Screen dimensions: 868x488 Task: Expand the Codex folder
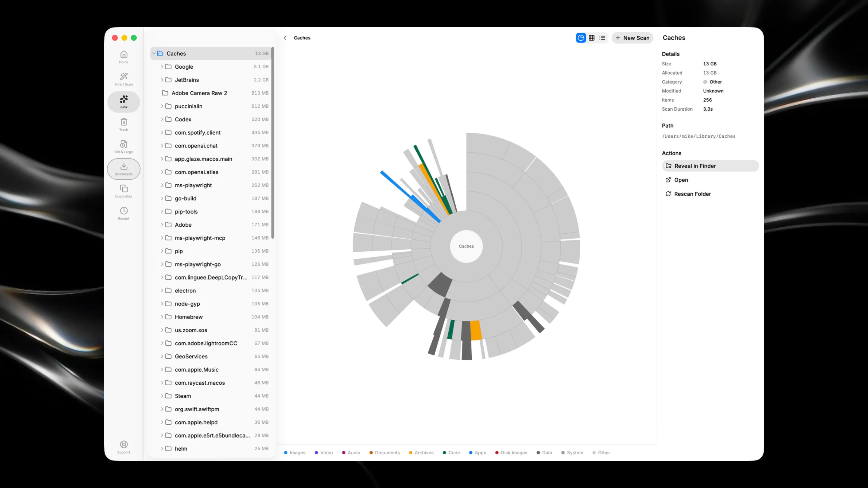pyautogui.click(x=162, y=119)
